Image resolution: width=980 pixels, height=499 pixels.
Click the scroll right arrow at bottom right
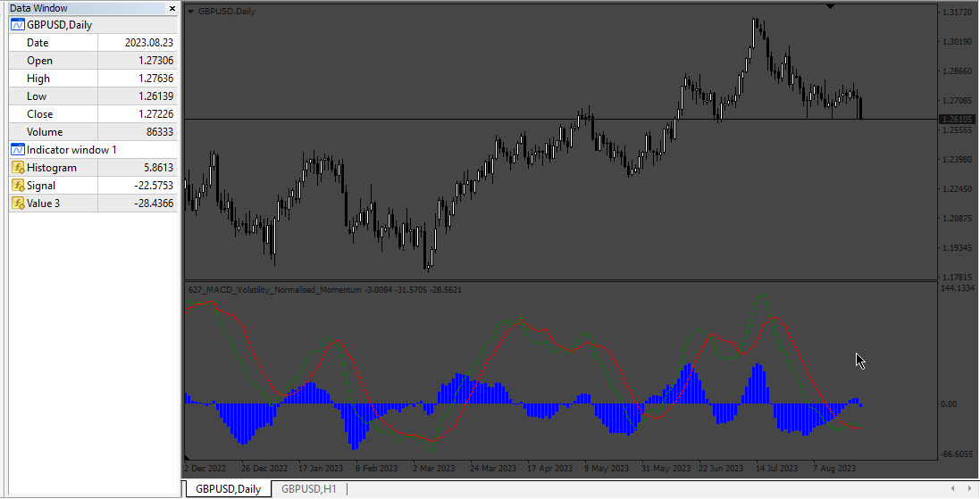970,488
